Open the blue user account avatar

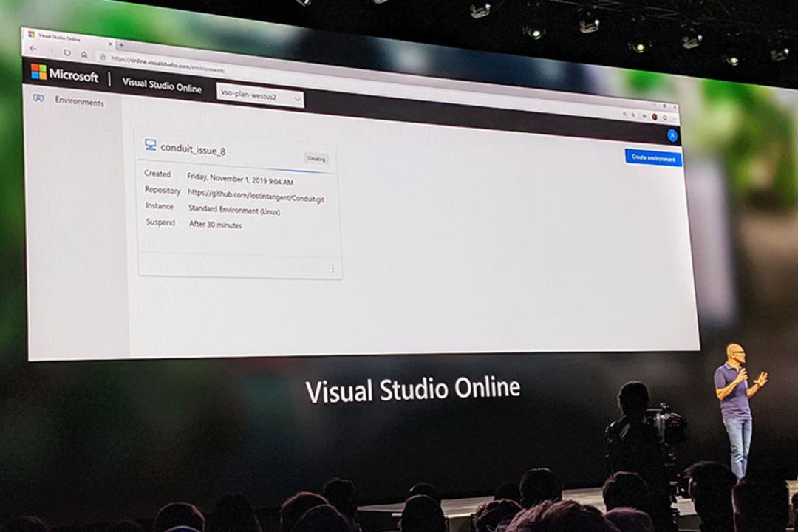pyautogui.click(x=672, y=135)
